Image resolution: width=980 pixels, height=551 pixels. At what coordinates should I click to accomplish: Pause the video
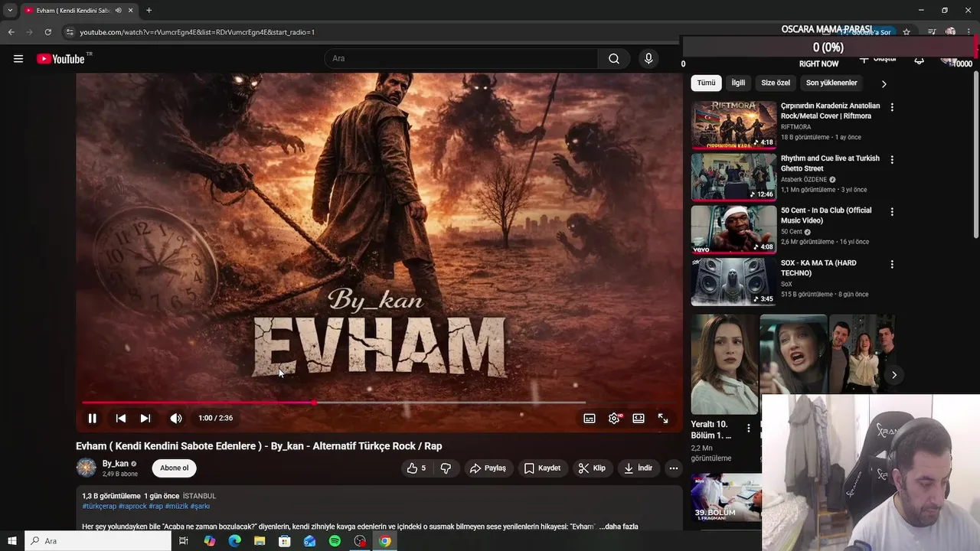coord(92,418)
